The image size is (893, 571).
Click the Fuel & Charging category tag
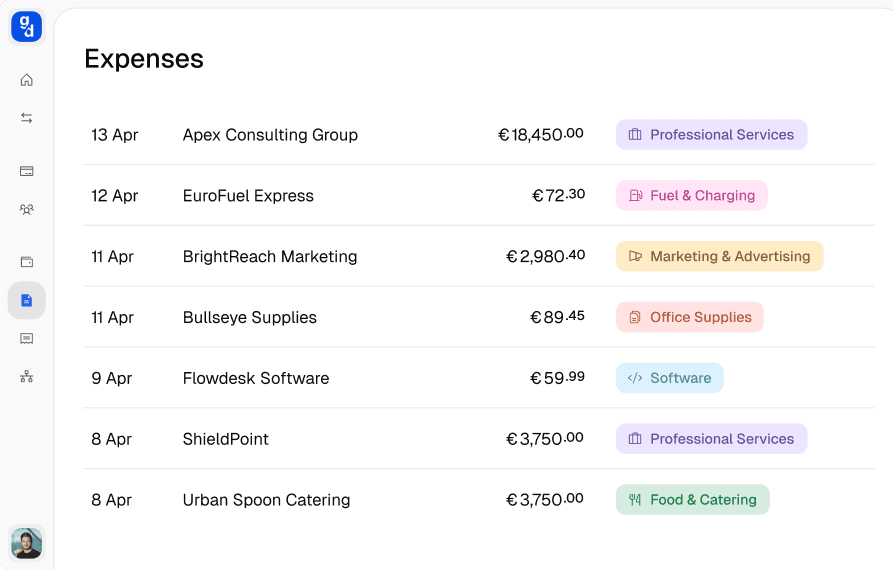click(691, 196)
